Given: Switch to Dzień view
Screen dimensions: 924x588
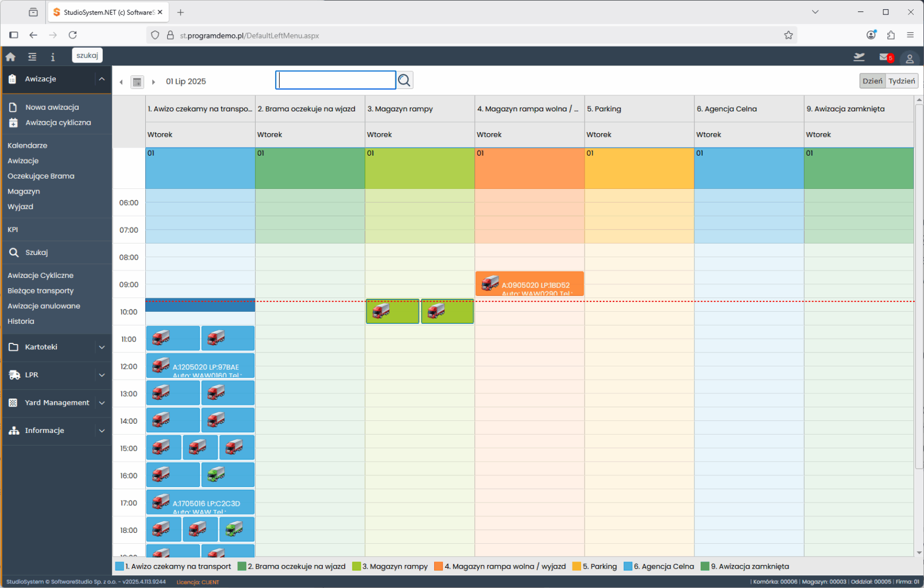Looking at the screenshot, I should [x=872, y=81].
